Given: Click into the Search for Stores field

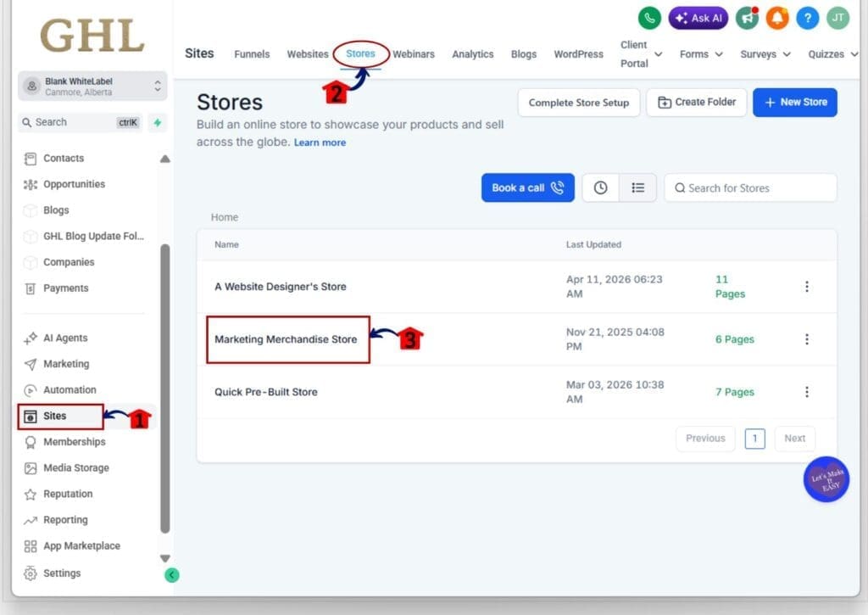Looking at the screenshot, I should click(750, 187).
